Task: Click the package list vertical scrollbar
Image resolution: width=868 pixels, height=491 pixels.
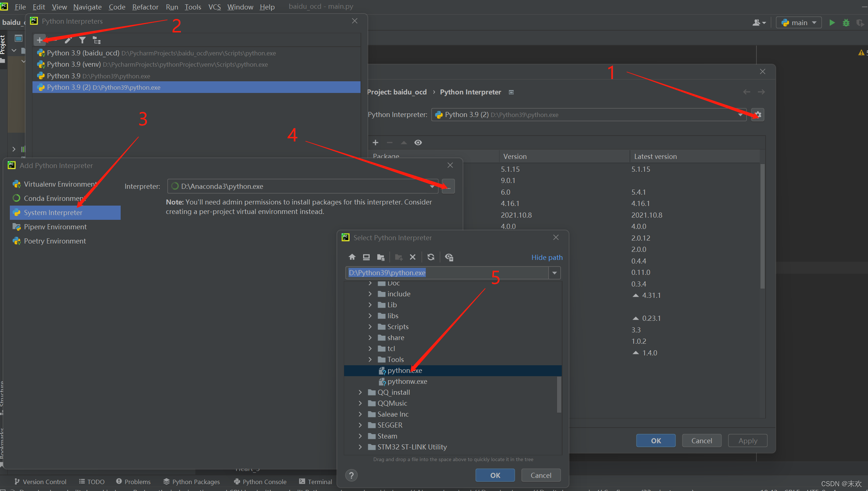Action: coord(762,226)
